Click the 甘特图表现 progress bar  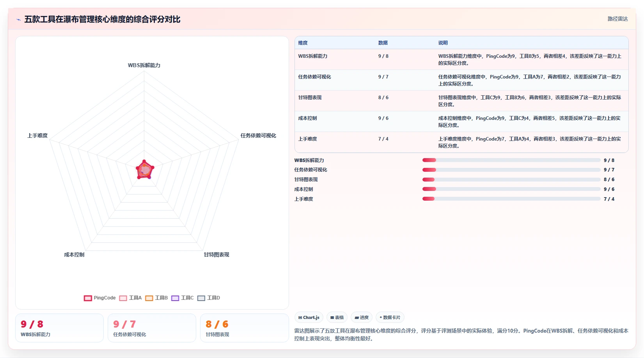pyautogui.click(x=511, y=180)
